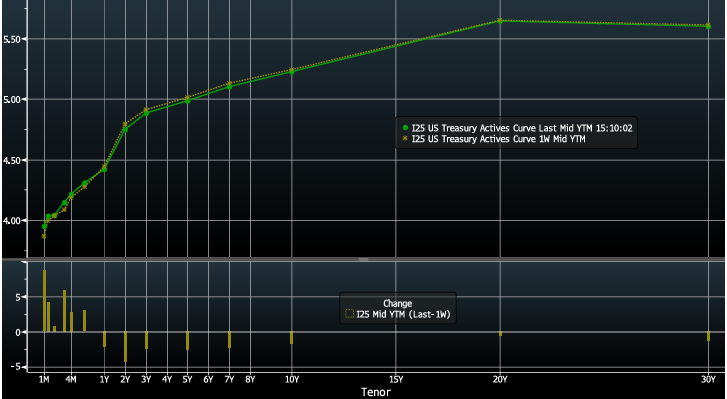The image size is (727, 399).
Task: Click the negative change bar at 7Y
Action: 229,340
